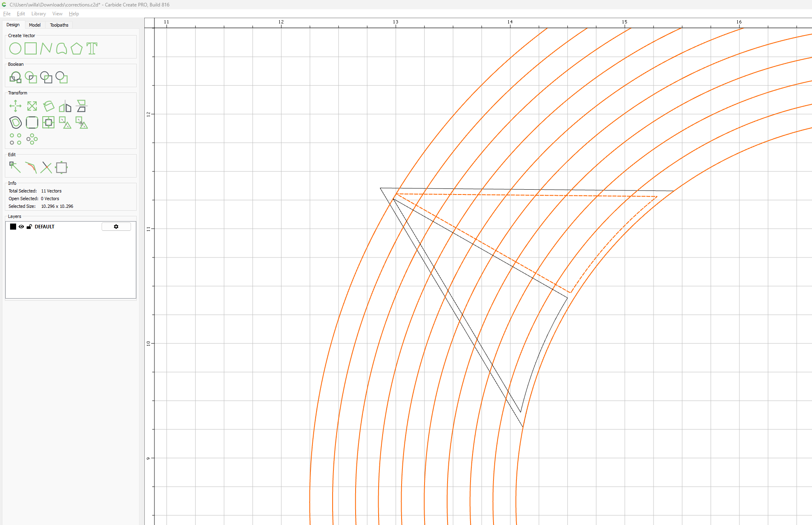Click the Move transform icon

pyautogui.click(x=15, y=106)
